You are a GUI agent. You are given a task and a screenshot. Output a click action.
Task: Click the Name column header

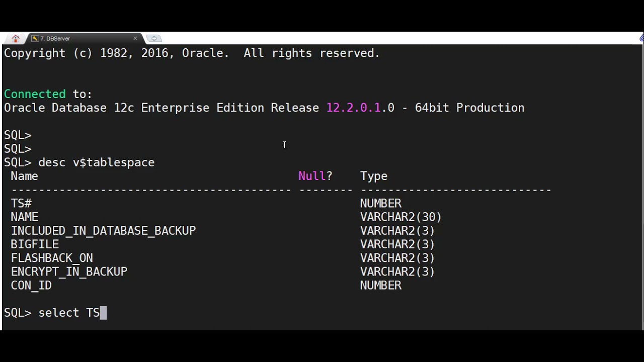pyautogui.click(x=24, y=176)
